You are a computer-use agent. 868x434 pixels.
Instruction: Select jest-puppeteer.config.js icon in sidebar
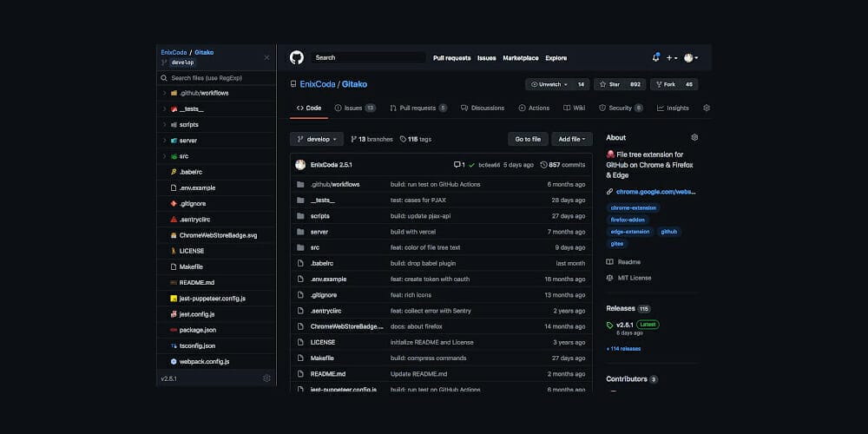(x=174, y=299)
